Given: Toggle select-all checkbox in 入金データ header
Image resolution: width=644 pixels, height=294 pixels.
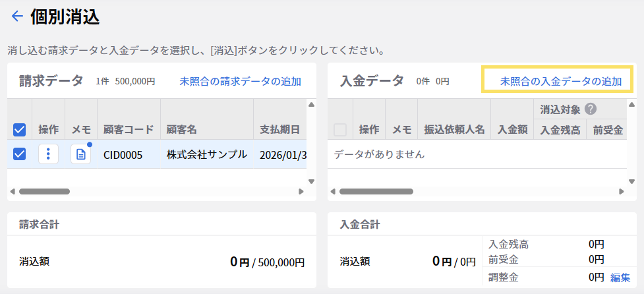Looking at the screenshot, I should coord(340,129).
